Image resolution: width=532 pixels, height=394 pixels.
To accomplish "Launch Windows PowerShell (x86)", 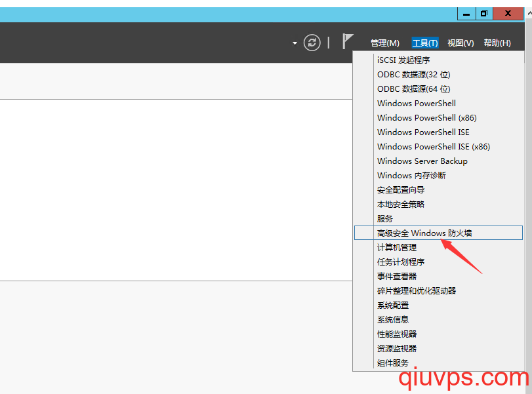I will pyautogui.click(x=438, y=117).
